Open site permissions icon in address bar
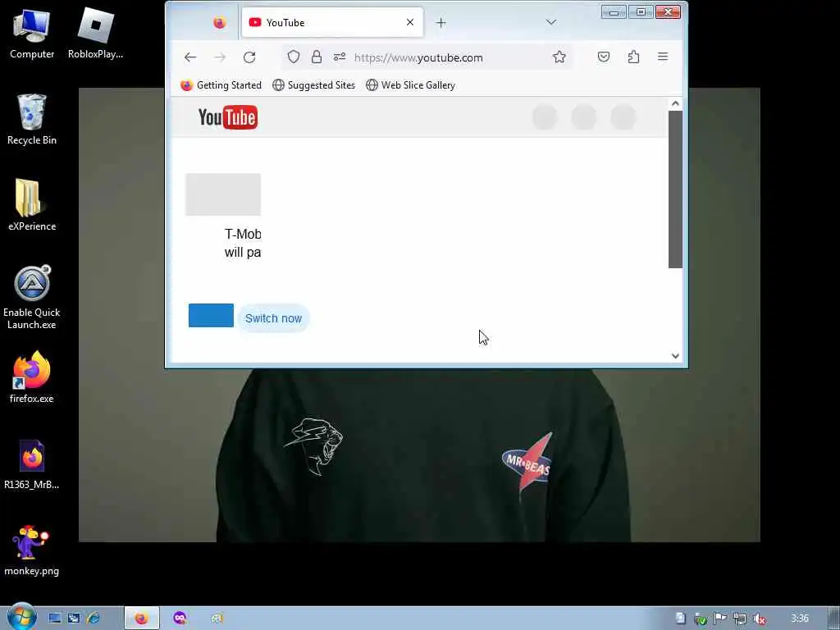 340,57
